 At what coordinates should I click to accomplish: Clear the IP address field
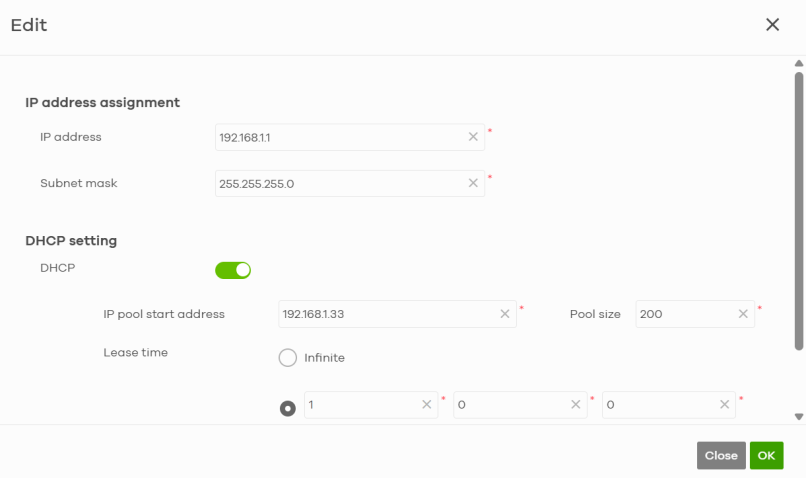coord(473,137)
